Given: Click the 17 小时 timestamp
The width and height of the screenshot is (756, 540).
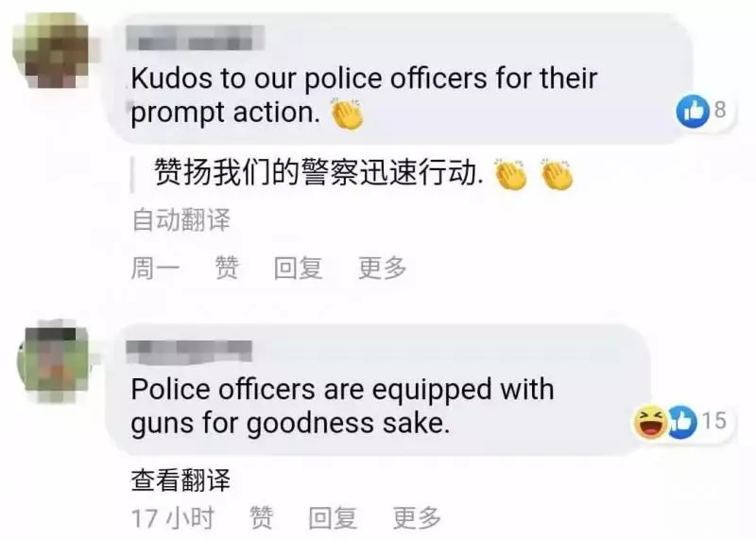Looking at the screenshot, I should (x=173, y=518).
